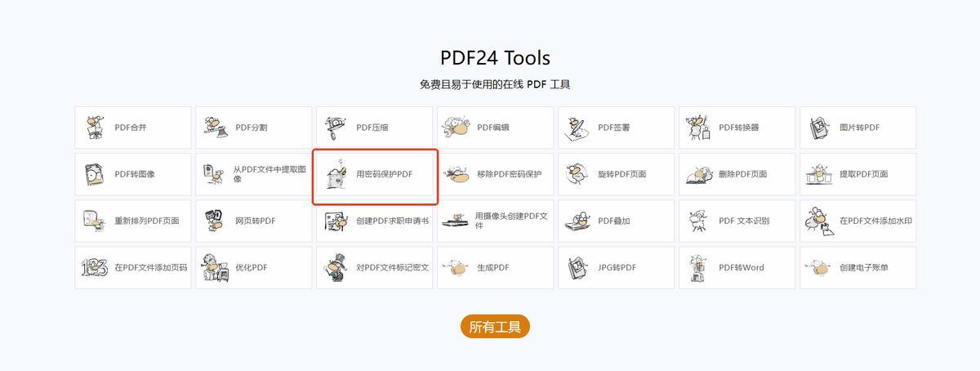Open the PDF转Word tool
980x371 pixels.
[737, 267]
